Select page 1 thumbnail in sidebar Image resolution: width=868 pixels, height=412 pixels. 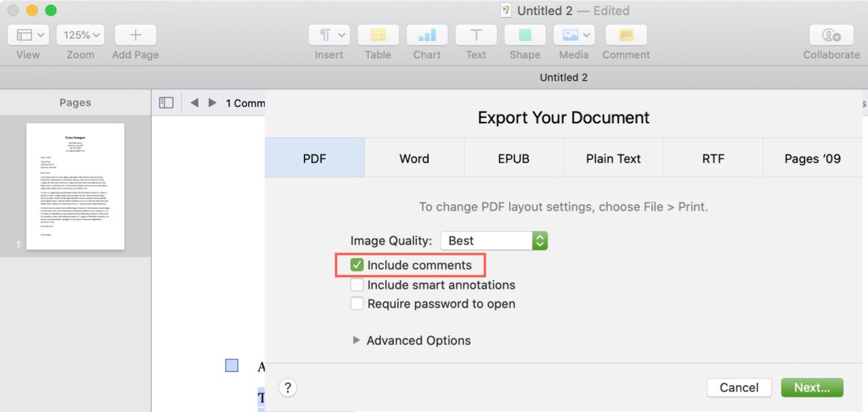point(75,186)
